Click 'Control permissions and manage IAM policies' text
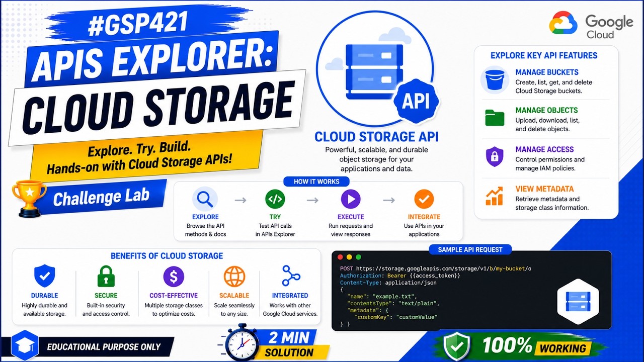This screenshot has height=362, width=644. (x=550, y=164)
